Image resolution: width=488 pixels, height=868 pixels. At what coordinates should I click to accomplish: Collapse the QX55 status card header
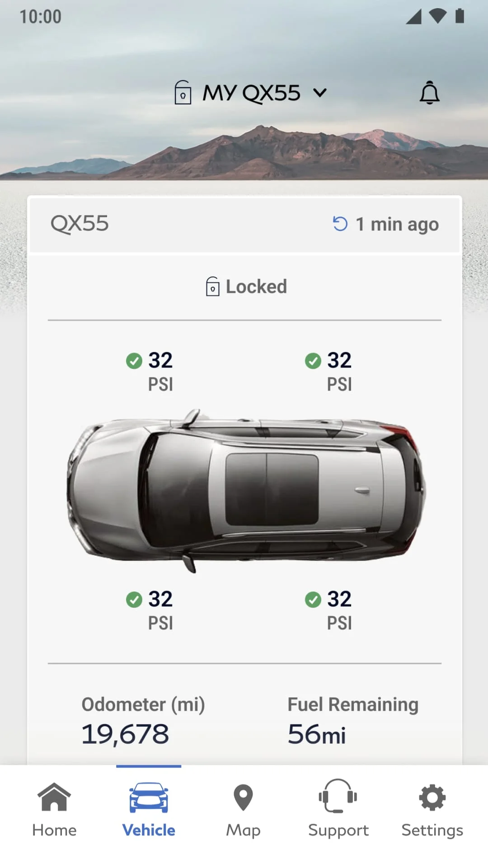tap(80, 223)
